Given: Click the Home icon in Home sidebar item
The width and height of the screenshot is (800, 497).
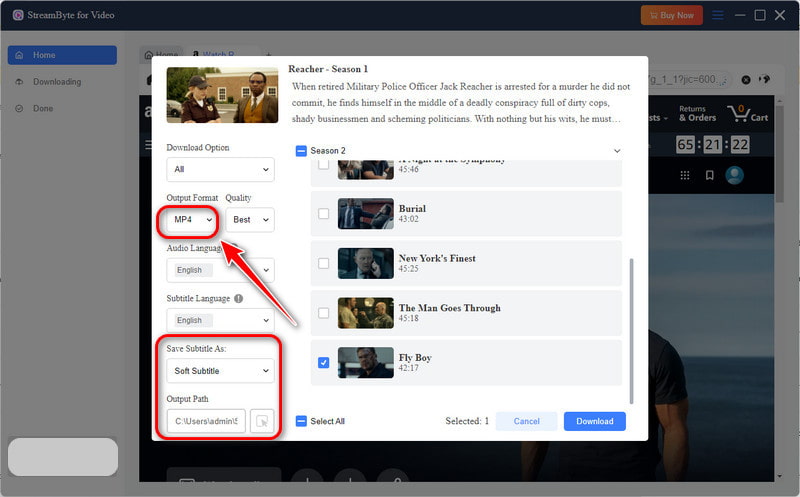Looking at the screenshot, I should tap(19, 55).
